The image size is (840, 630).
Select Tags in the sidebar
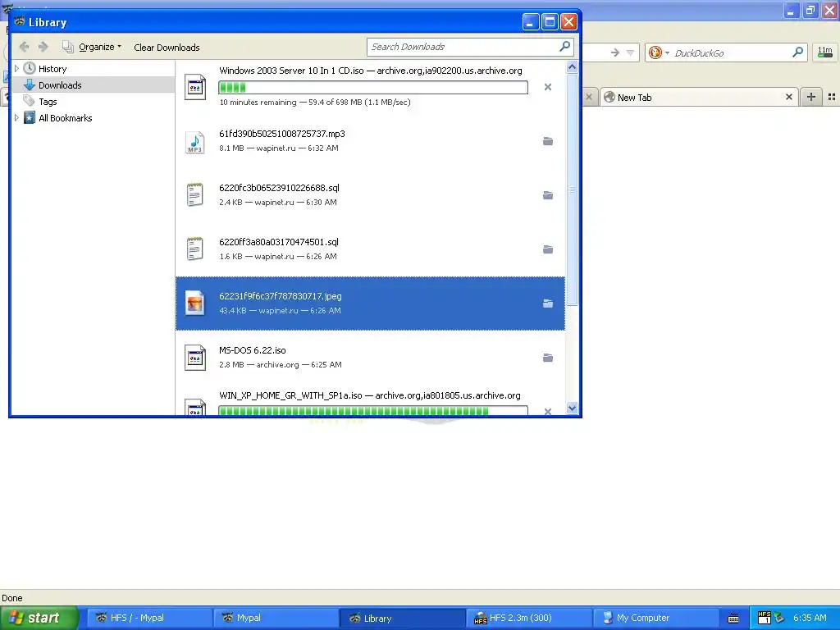point(48,102)
